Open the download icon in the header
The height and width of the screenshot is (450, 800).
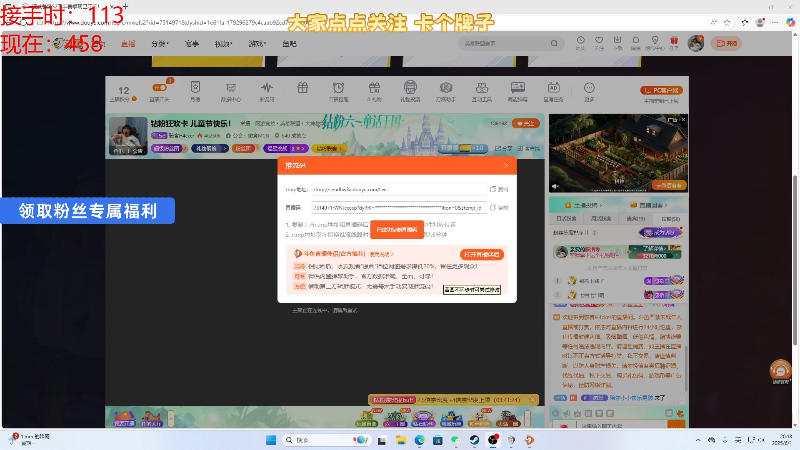[617, 42]
